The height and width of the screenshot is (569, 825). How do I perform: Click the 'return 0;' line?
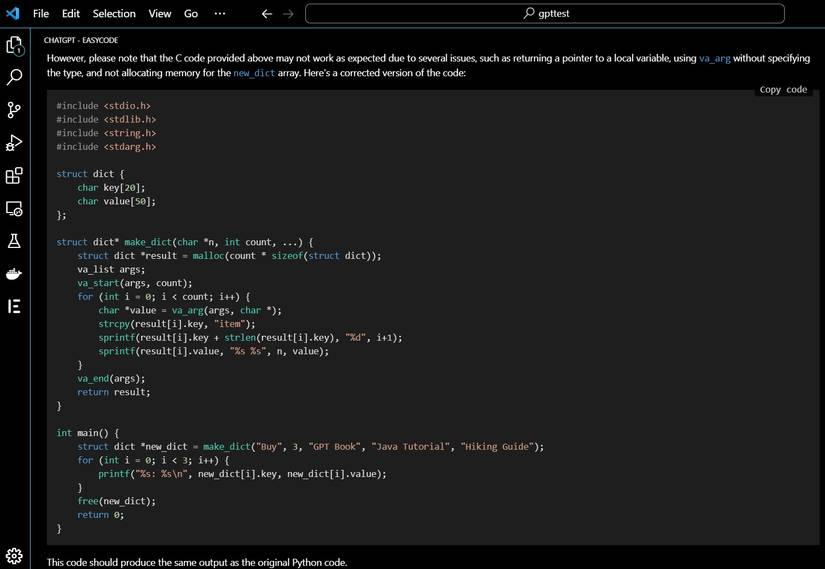coord(100,515)
